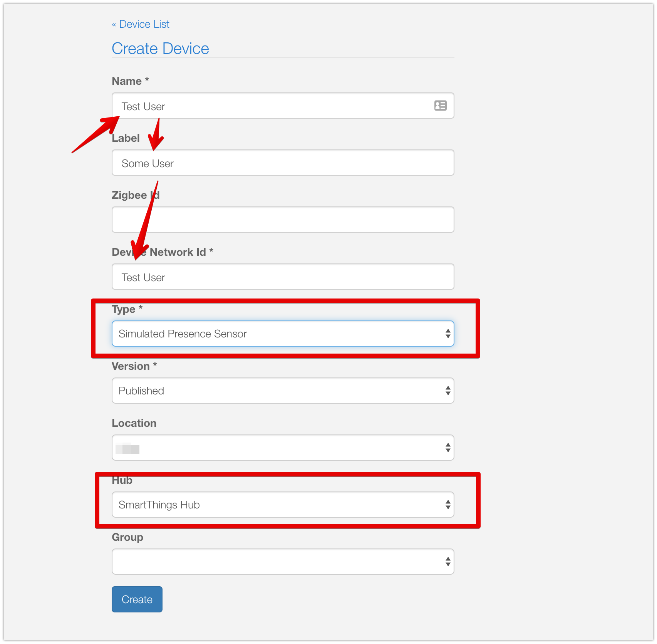657x644 pixels.
Task: Click the contact autofill icon in Name field
Action: [440, 106]
